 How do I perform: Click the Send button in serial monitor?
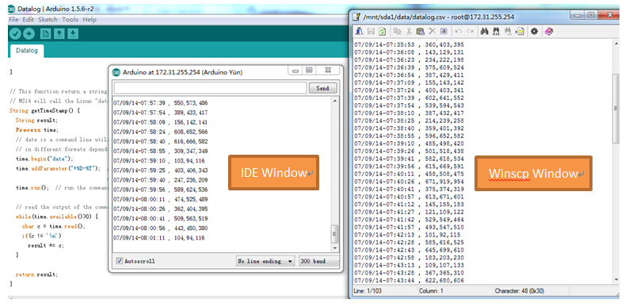point(323,88)
